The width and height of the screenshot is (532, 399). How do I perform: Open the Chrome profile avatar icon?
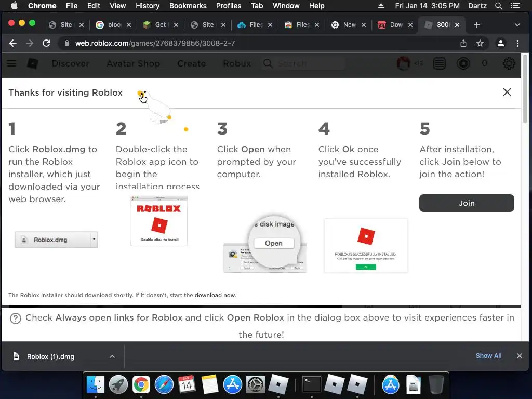[500, 43]
